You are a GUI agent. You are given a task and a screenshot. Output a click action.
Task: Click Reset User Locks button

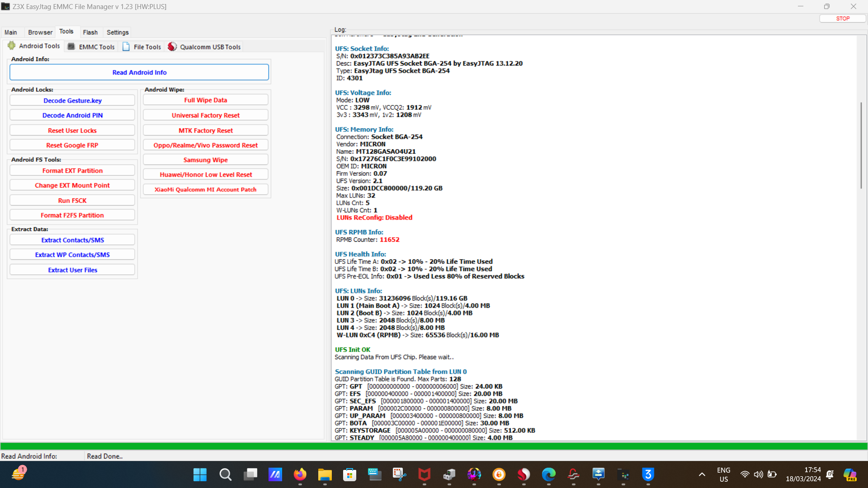pyautogui.click(x=72, y=131)
